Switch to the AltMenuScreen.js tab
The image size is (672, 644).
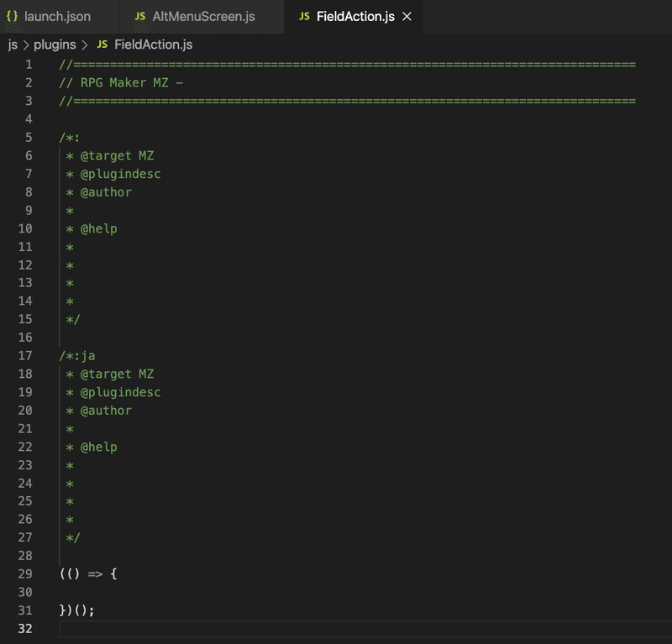coord(203,17)
